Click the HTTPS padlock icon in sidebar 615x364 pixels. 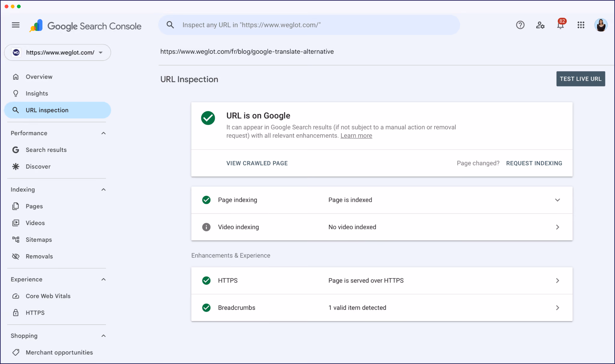pos(16,313)
